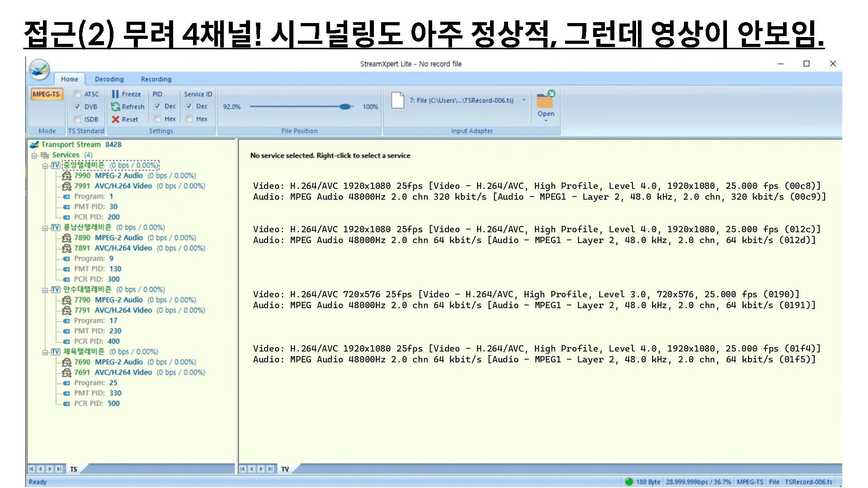Click the MPEG-TS mode button
The height and width of the screenshot is (488, 868).
click(x=46, y=94)
